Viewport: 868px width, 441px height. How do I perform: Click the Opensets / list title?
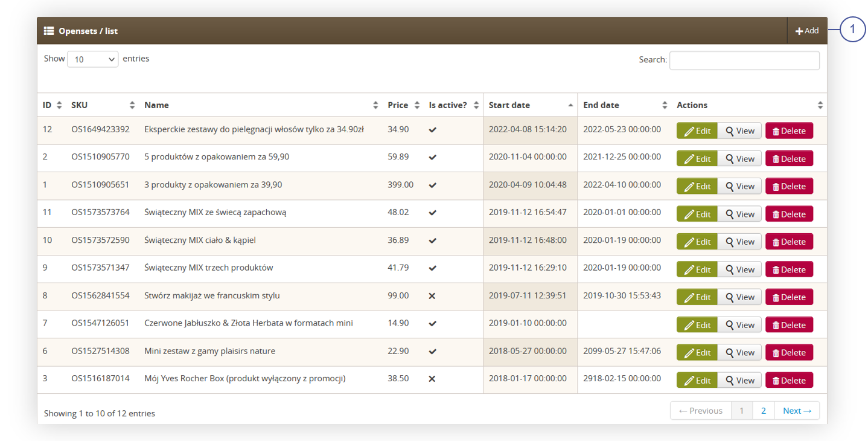pos(88,31)
